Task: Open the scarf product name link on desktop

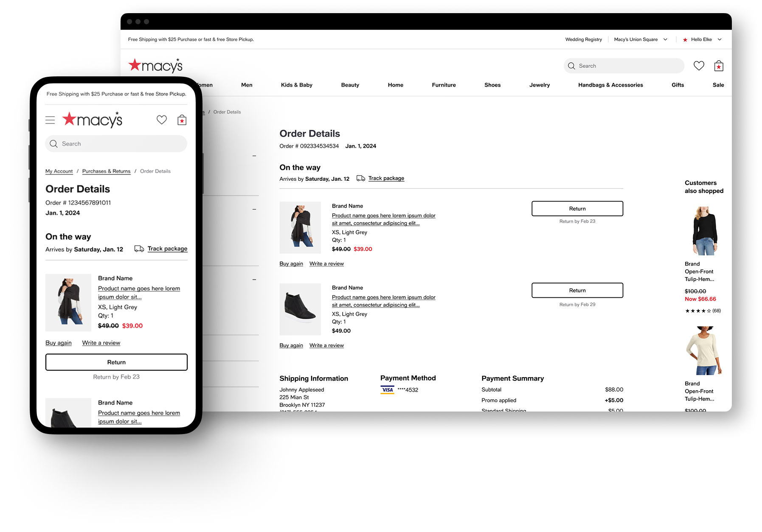Action: (x=384, y=219)
